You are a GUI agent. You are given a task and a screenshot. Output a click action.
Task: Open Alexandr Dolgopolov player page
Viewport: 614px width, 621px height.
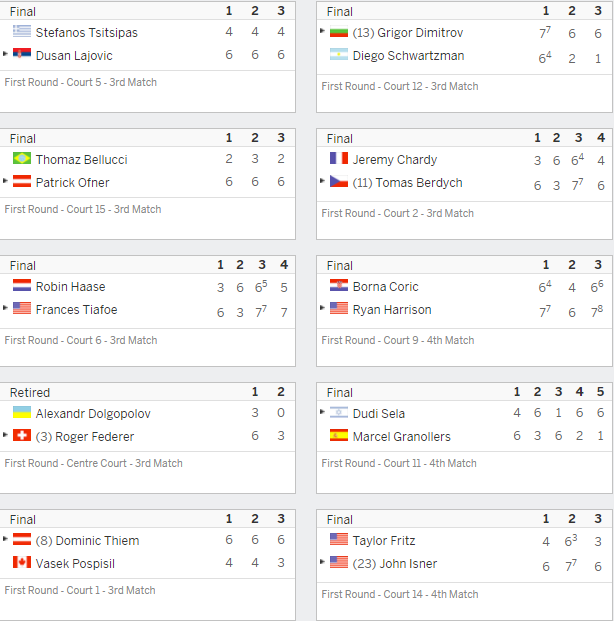point(93,414)
